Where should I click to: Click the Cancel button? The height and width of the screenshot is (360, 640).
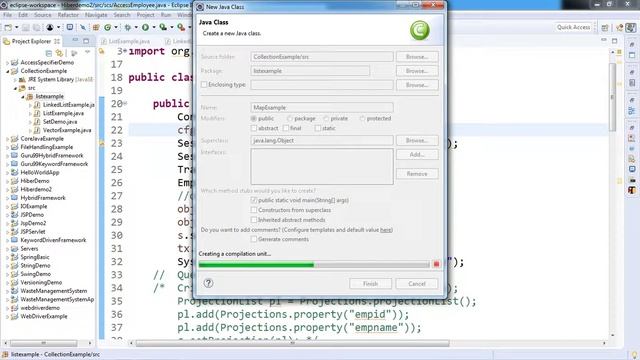coord(417,284)
